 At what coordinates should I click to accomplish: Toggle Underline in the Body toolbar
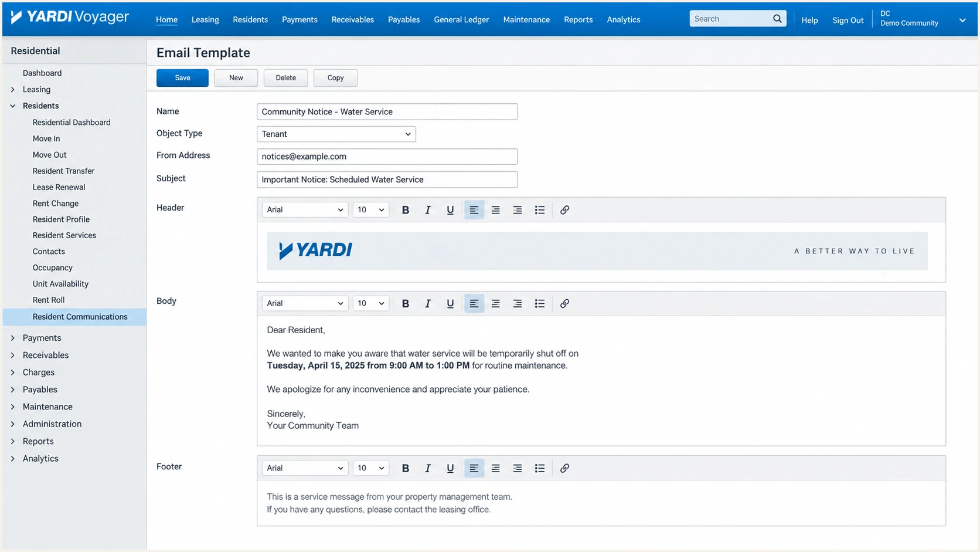(x=450, y=303)
